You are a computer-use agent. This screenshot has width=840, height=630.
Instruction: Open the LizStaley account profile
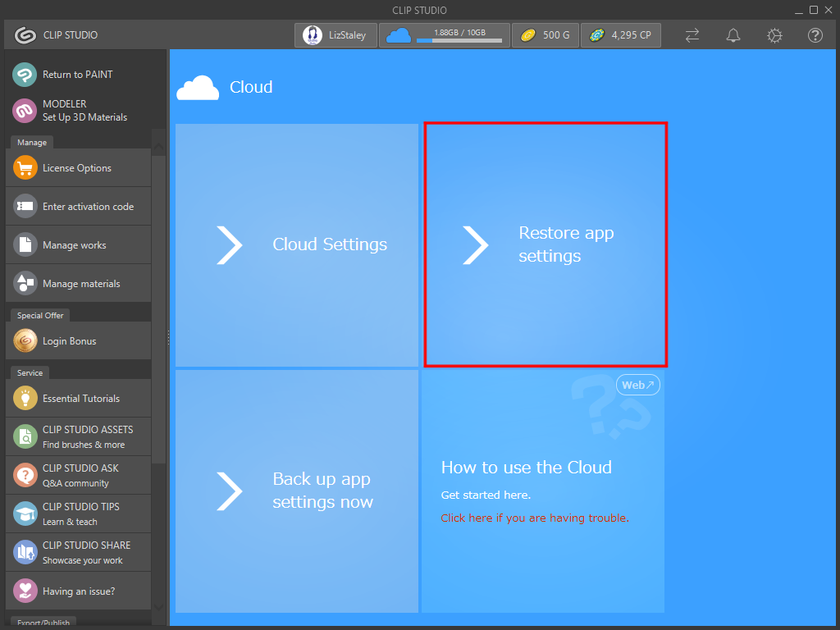click(336, 35)
